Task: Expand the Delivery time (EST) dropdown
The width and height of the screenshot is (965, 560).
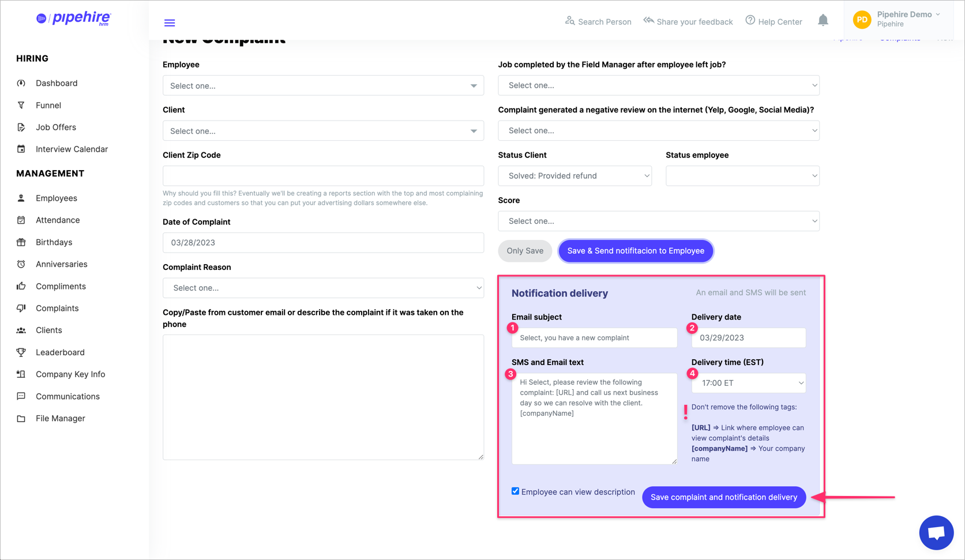Action: click(x=748, y=383)
